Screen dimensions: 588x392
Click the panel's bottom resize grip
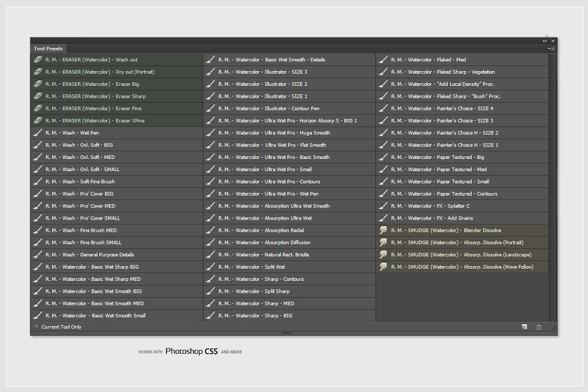coord(287,333)
